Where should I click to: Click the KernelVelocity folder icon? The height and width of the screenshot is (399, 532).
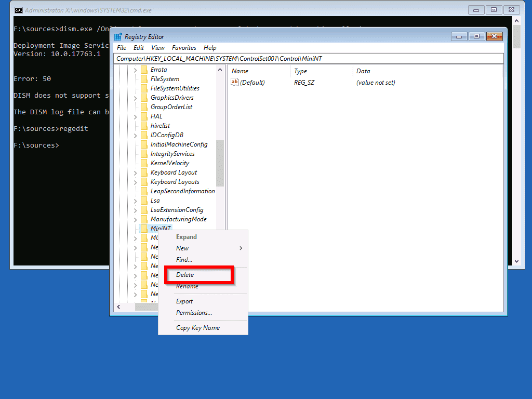[144, 163]
